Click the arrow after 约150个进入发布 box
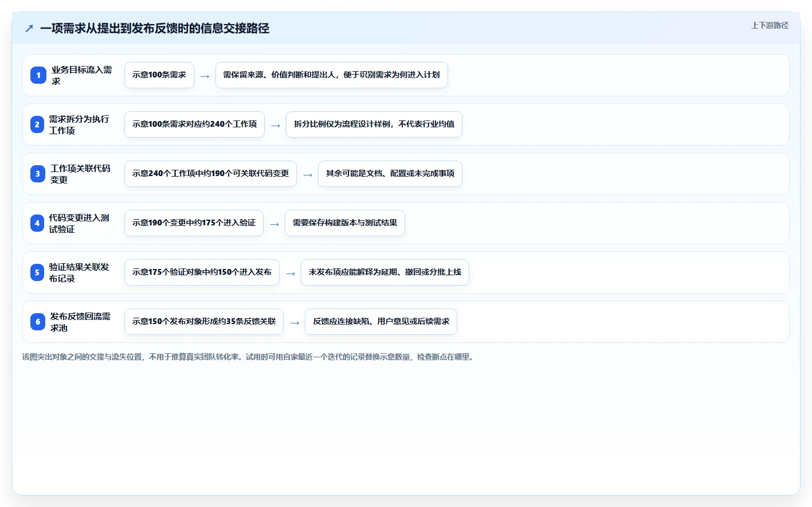This screenshot has width=812, height=507. [291, 274]
